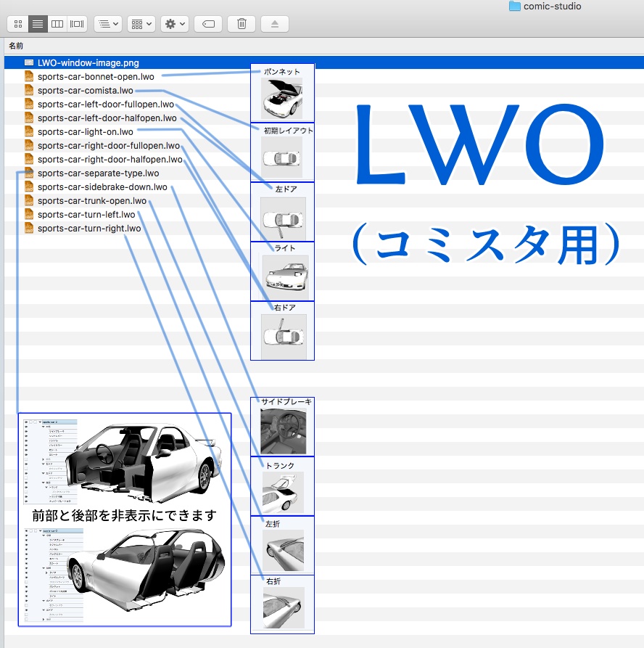The height and width of the screenshot is (648, 644).
Task: Click the 右折 wheel thumbnail
Action: click(284, 608)
